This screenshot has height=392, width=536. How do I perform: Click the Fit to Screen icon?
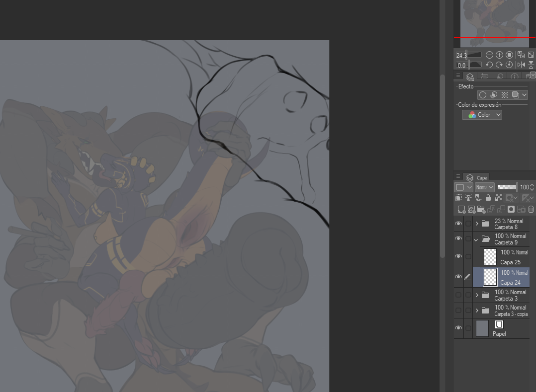click(531, 55)
